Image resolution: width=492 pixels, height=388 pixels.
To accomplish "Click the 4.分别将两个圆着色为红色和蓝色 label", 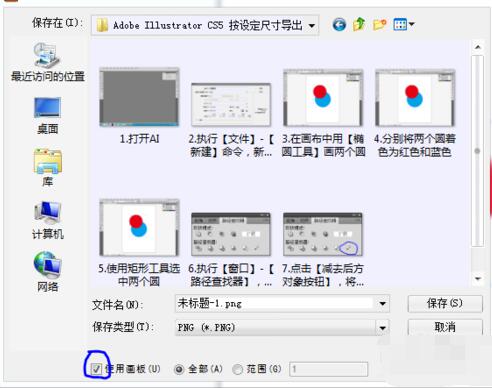I will 415,145.
